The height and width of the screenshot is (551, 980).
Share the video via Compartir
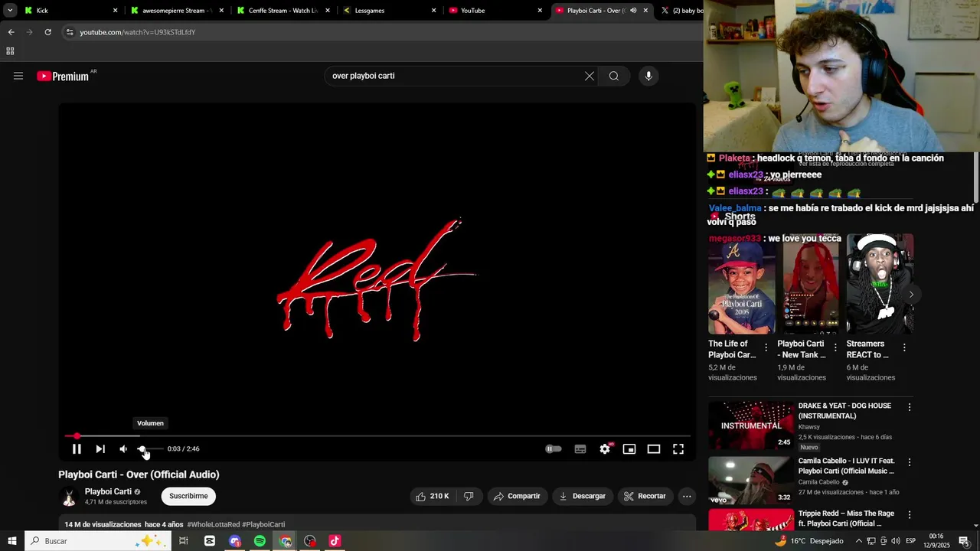[518, 496]
